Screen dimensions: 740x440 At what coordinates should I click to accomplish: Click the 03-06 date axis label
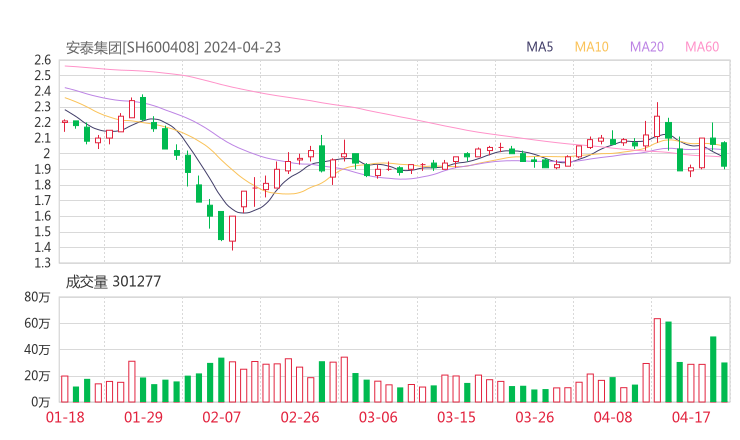click(378, 417)
